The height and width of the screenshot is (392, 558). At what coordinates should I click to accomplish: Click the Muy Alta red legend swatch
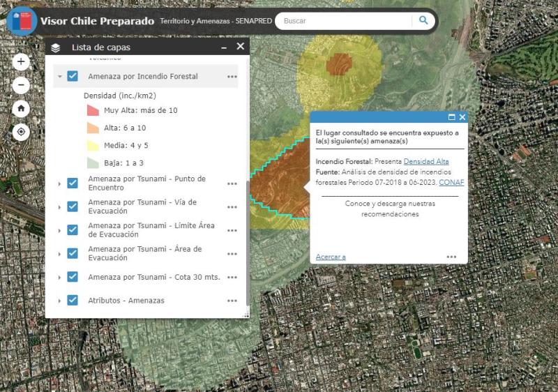pyautogui.click(x=93, y=110)
